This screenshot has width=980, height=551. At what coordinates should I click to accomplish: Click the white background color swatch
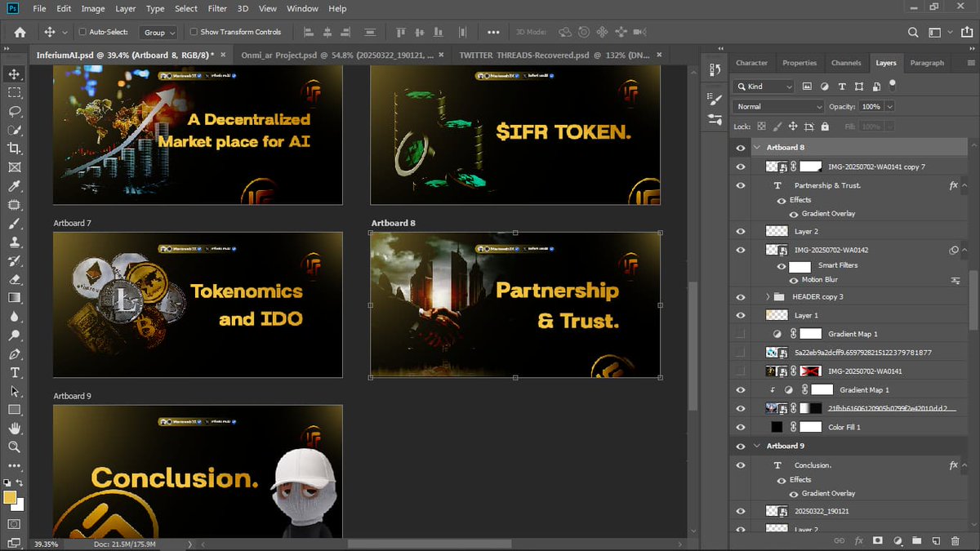[20, 506]
